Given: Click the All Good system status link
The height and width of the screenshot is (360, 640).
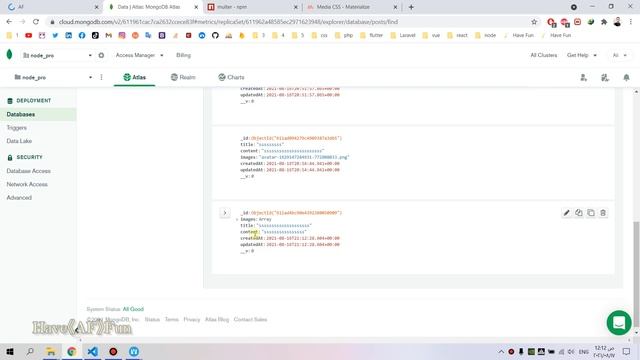Looking at the screenshot, I should pyautogui.click(x=133, y=309).
